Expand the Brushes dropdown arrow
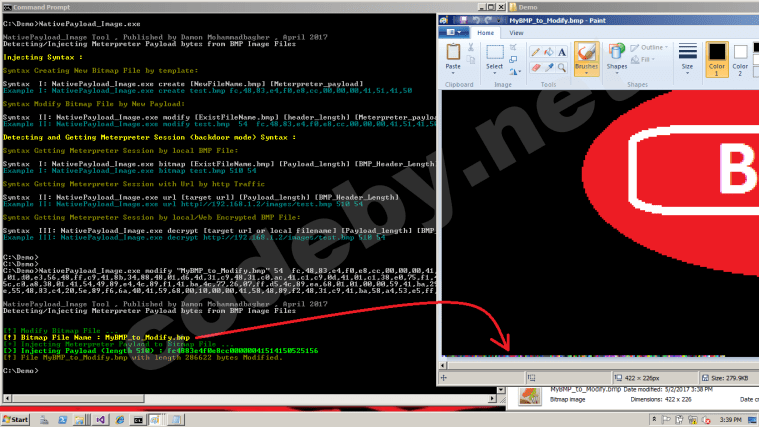 (586, 73)
